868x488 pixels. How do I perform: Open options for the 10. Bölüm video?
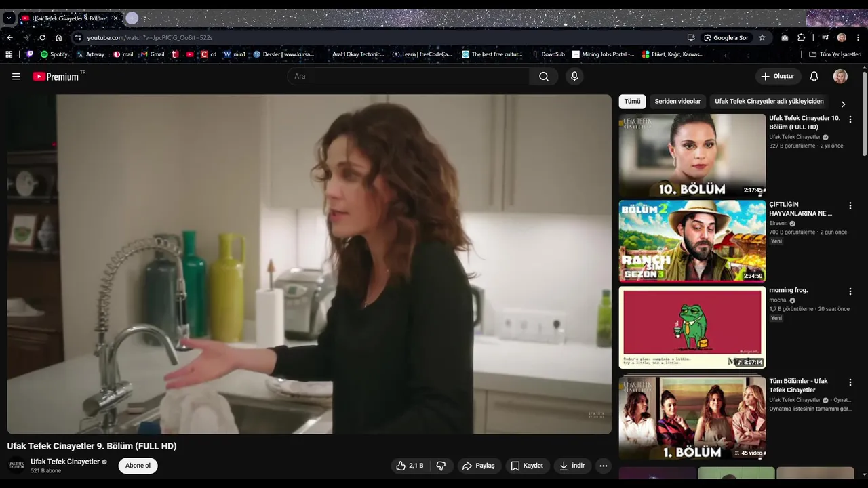[850, 119]
